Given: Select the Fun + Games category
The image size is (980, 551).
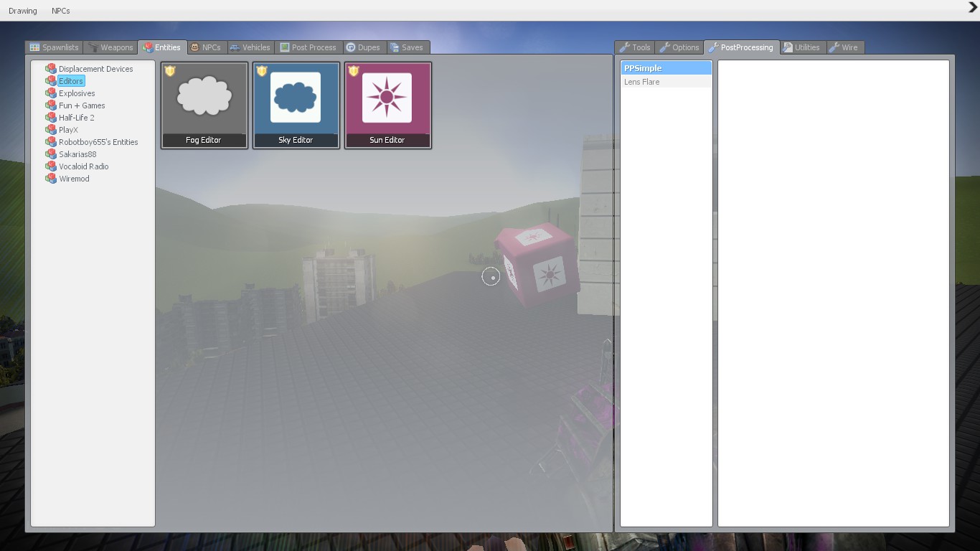Looking at the screenshot, I should click(x=82, y=105).
